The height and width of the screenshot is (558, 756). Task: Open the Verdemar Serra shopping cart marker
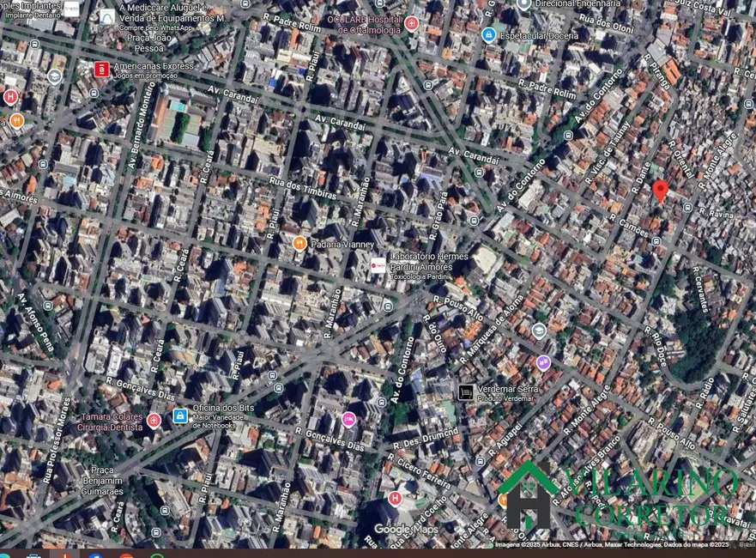[466, 392]
